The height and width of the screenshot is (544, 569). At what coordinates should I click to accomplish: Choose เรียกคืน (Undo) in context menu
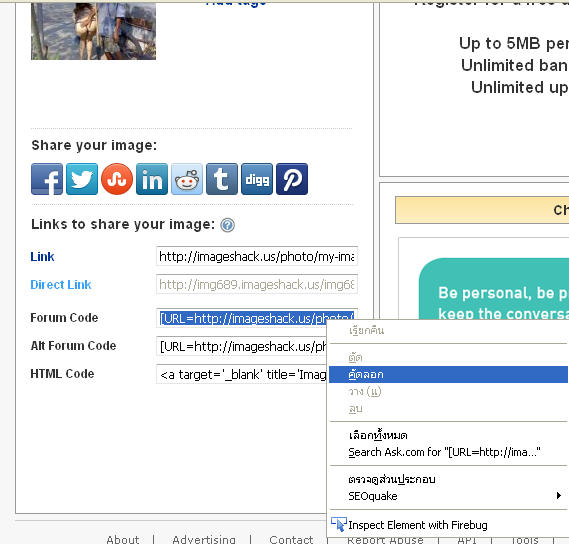point(448,331)
